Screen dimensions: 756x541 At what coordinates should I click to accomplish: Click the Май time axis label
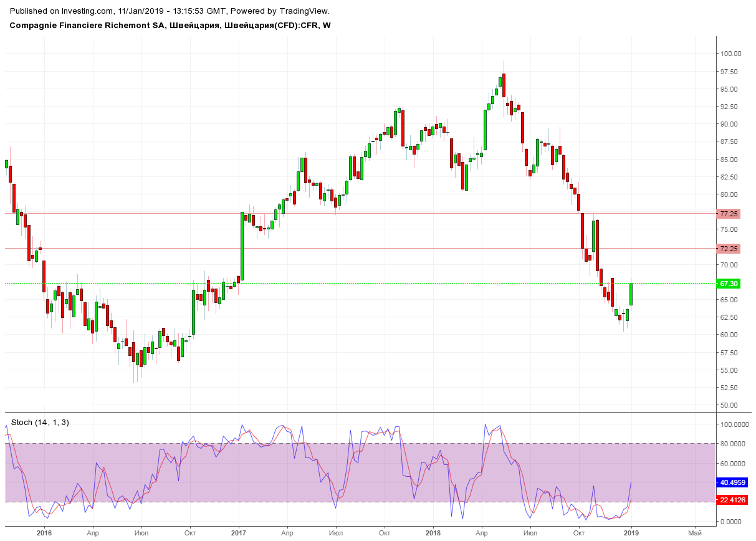point(695,533)
